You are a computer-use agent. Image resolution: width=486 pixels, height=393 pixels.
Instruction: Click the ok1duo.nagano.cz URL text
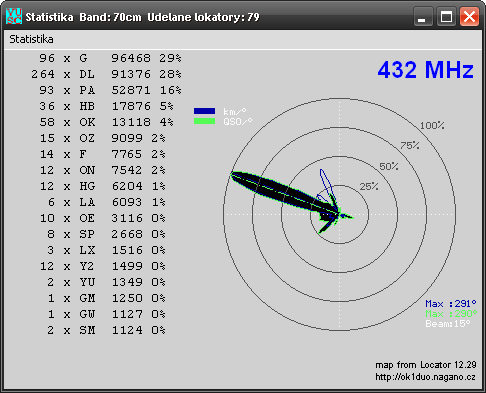coord(426,377)
